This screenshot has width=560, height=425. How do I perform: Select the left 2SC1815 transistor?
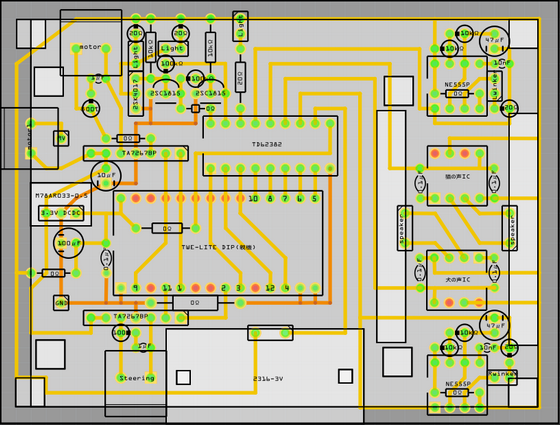click(166, 91)
